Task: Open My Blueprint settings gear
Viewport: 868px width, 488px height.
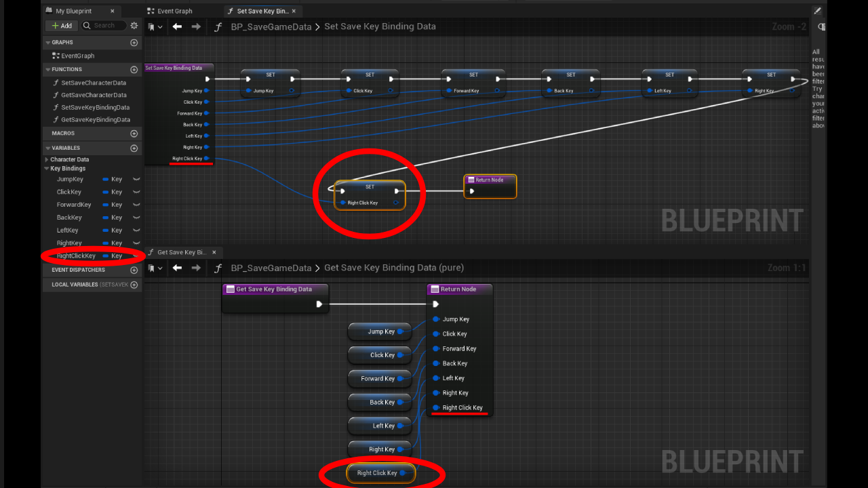Action: pyautogui.click(x=134, y=26)
